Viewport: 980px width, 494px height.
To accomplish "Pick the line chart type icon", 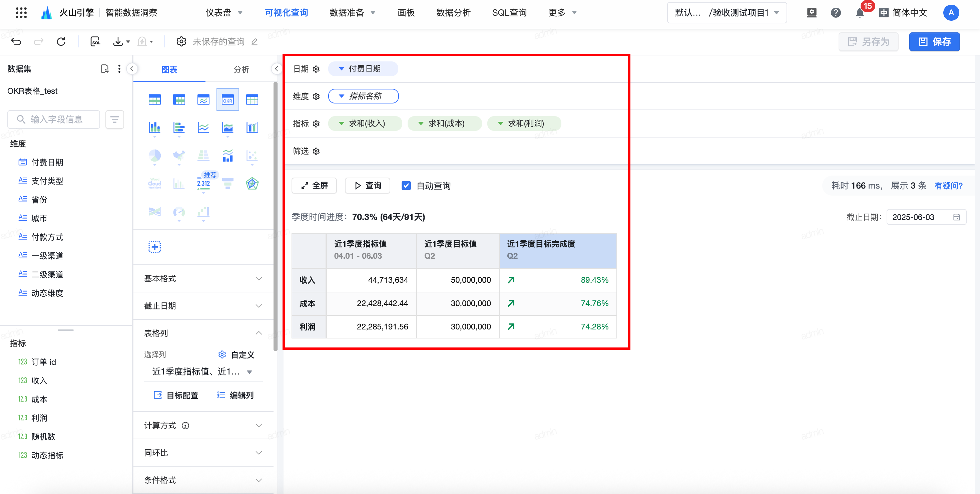I will pyautogui.click(x=203, y=128).
